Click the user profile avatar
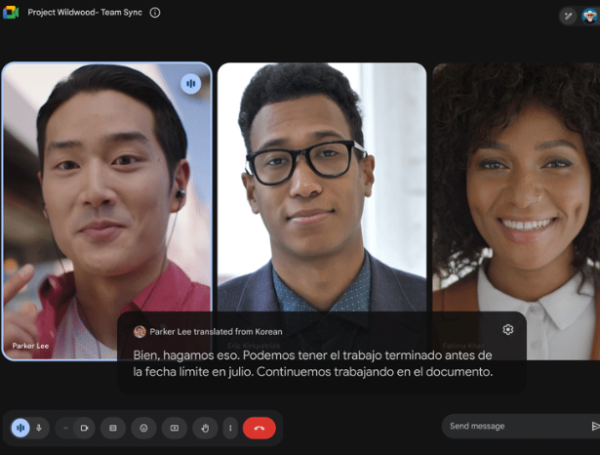The width and height of the screenshot is (600, 455). (590, 15)
